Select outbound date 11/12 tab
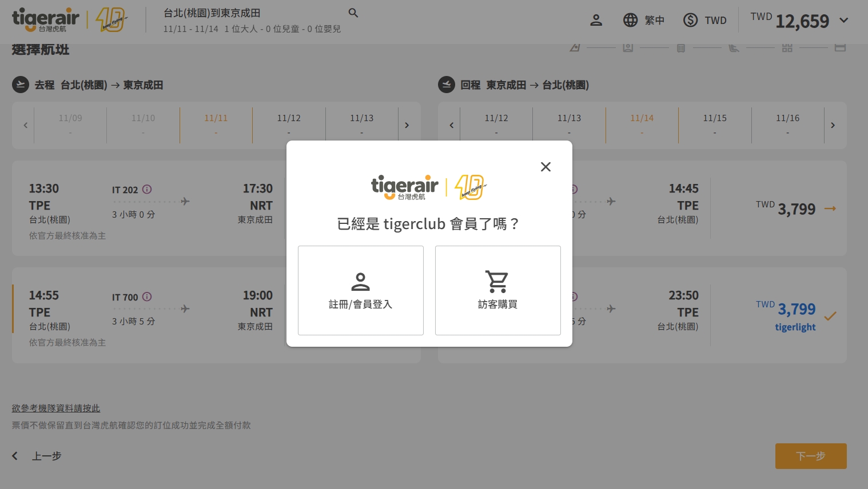The width and height of the screenshot is (868, 489). pos(289,125)
